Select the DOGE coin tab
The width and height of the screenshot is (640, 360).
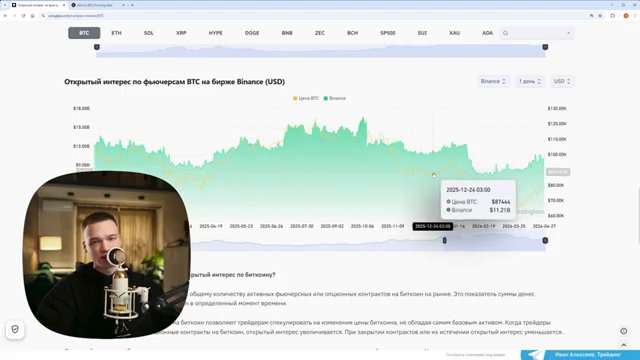252,33
